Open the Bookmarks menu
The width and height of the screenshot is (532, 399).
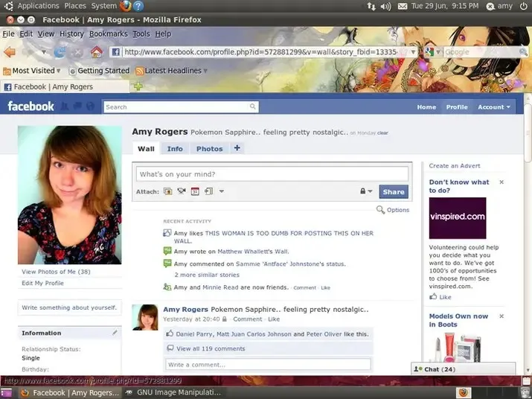108,34
